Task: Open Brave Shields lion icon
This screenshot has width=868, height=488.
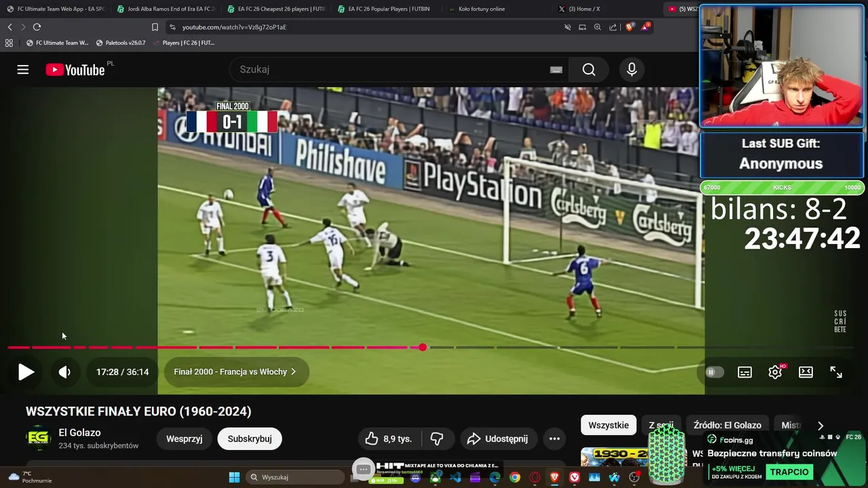Action: point(629,27)
